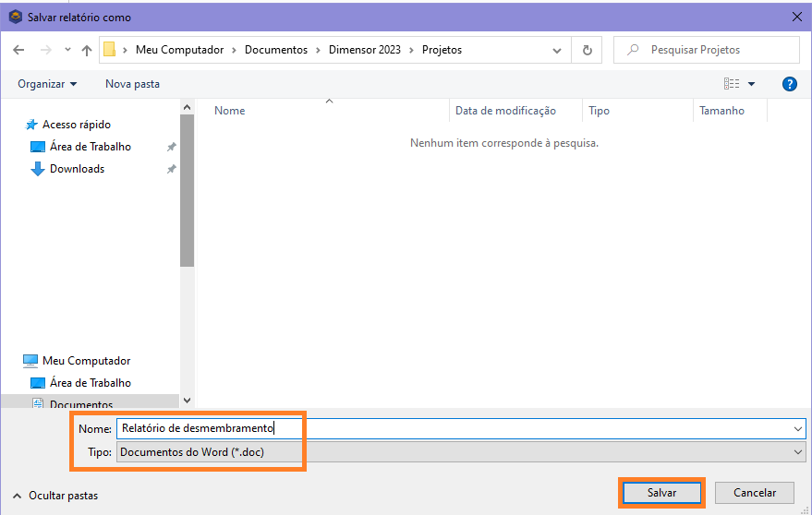Open the Organizar menu
This screenshot has height=515, width=812.
[x=47, y=84]
